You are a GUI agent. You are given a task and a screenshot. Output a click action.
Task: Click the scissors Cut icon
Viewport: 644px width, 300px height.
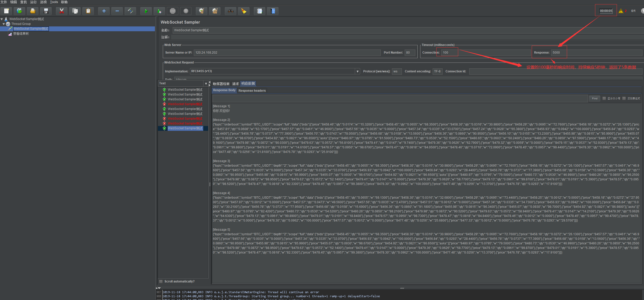62,11
